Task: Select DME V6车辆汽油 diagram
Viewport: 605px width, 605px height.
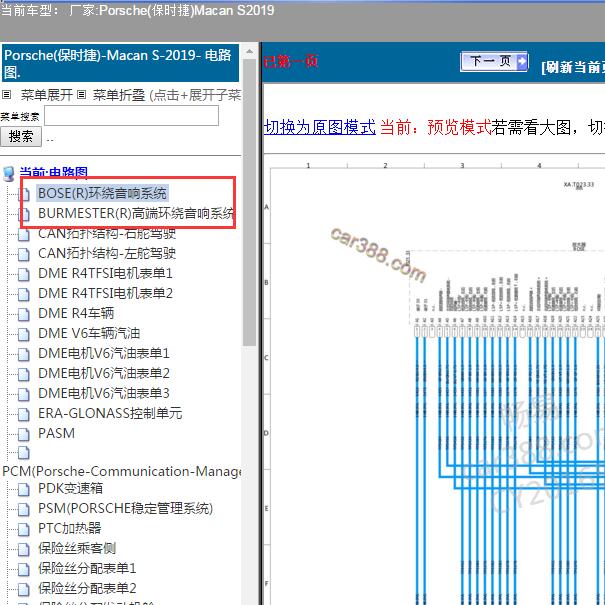Action: [89, 333]
